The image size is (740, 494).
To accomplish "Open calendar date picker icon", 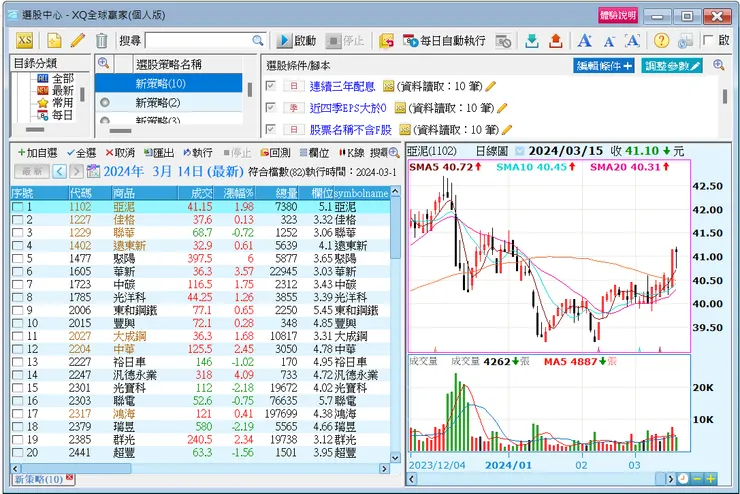I will click(93, 171).
